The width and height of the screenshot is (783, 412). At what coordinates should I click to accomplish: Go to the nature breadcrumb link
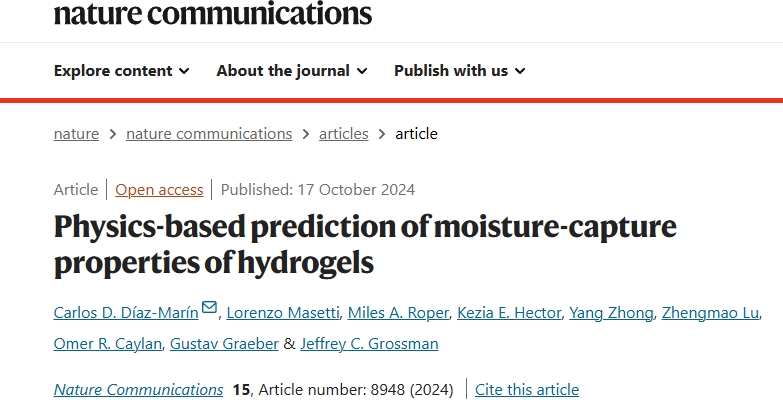coord(76,134)
